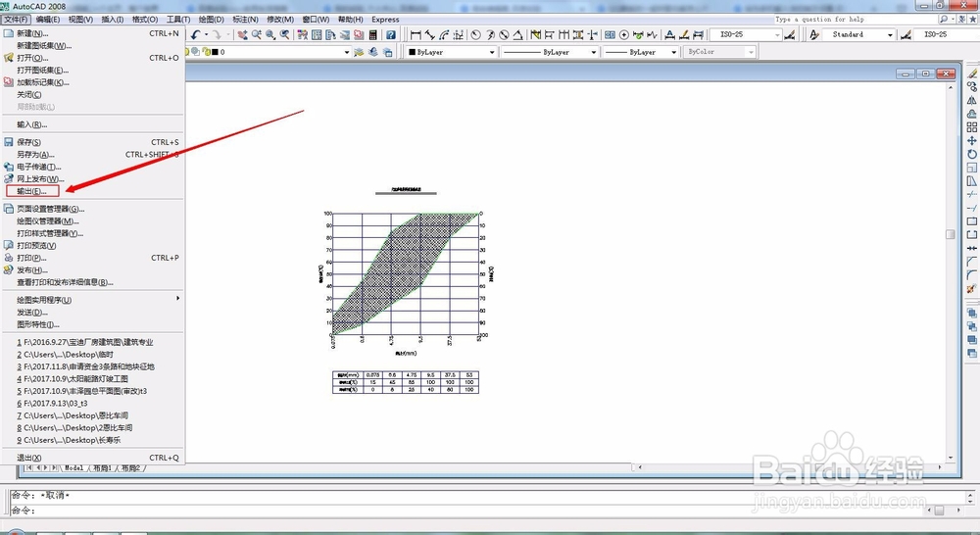The height and width of the screenshot is (535, 980).
Task: Select the Offset tool in Modify toolbar
Action: pyautogui.click(x=972, y=114)
